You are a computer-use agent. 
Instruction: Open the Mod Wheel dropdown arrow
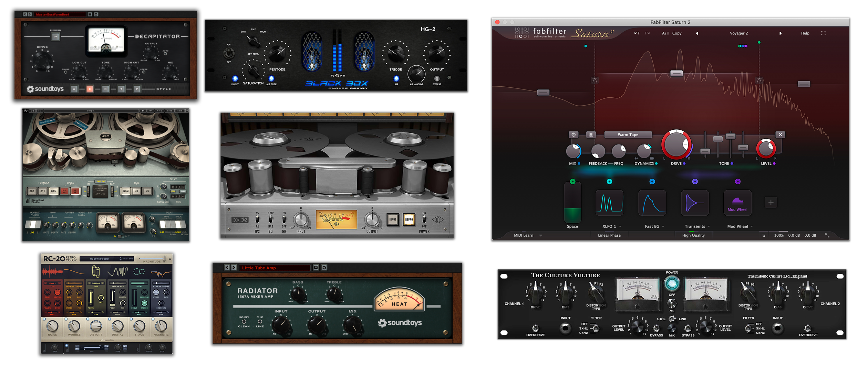(x=752, y=226)
